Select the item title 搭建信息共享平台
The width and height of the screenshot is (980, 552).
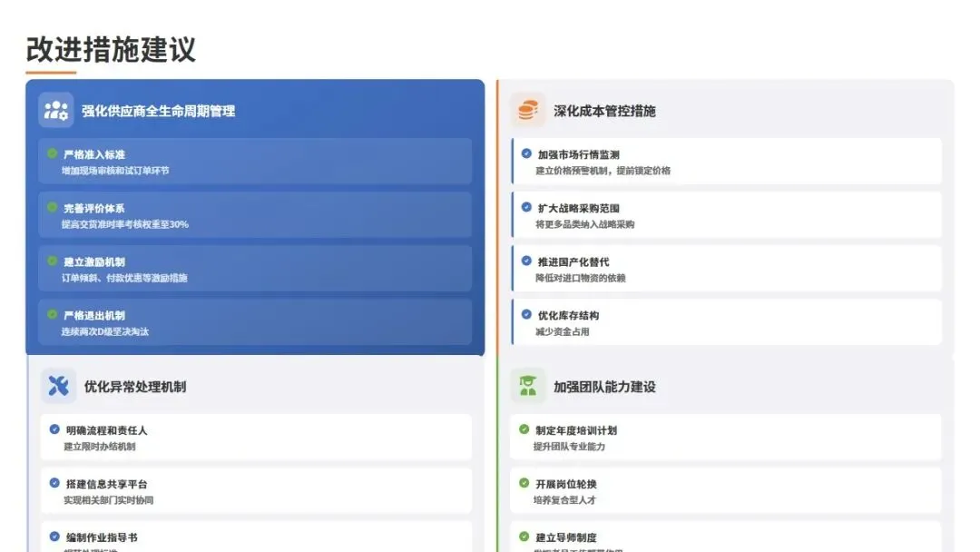coord(107,485)
